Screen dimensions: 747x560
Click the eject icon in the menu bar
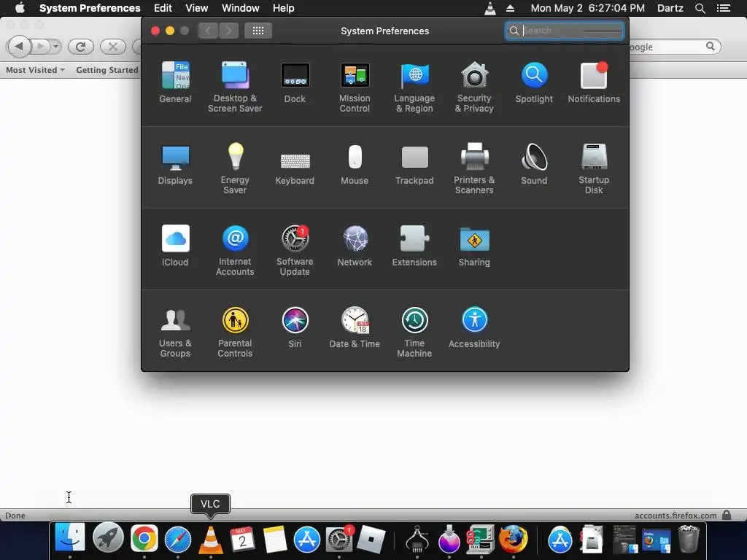pyautogui.click(x=510, y=8)
